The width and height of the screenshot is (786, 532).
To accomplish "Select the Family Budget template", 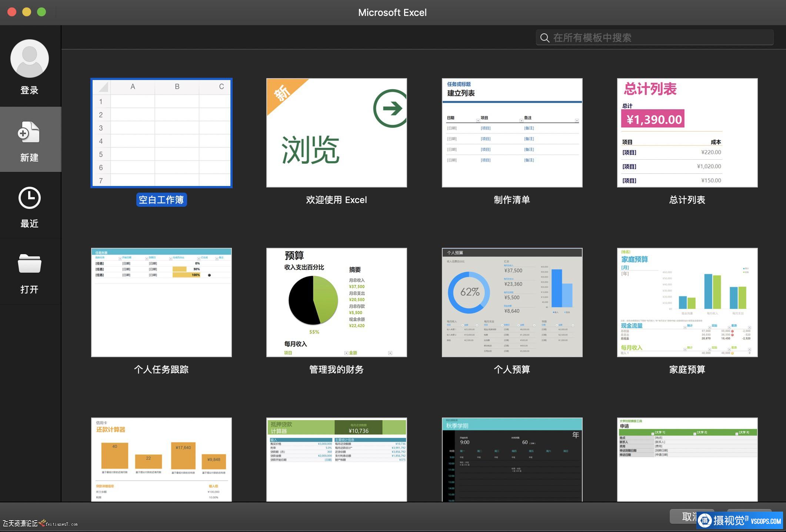I will pyautogui.click(x=687, y=302).
